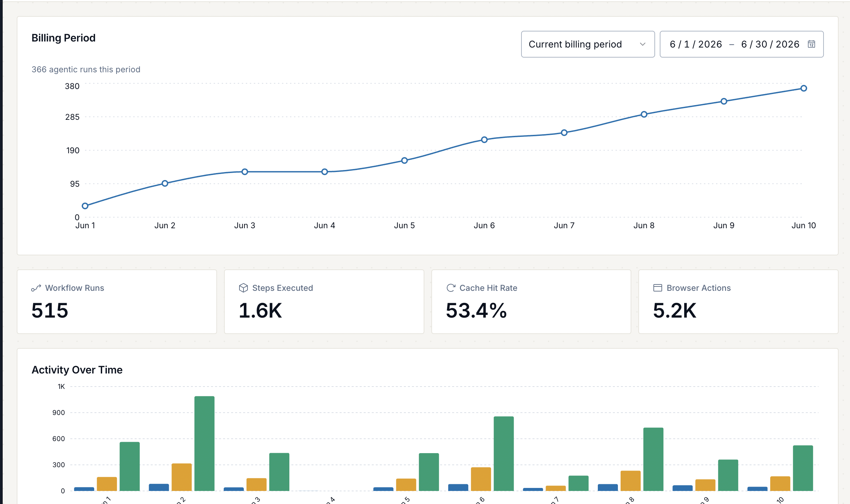Select the Jun 6 data point on line chart
This screenshot has width=850, height=504.
pos(484,140)
